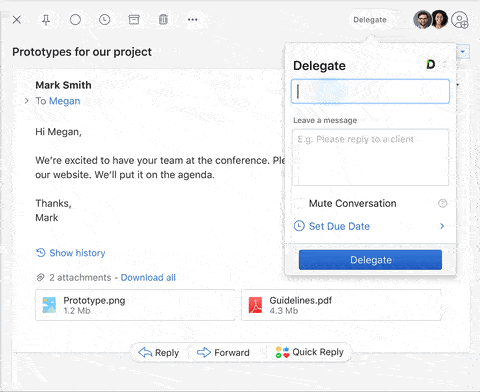Image resolution: width=480 pixels, height=392 pixels.
Task: Focus the delegate recipient input field
Action: pyautogui.click(x=370, y=91)
